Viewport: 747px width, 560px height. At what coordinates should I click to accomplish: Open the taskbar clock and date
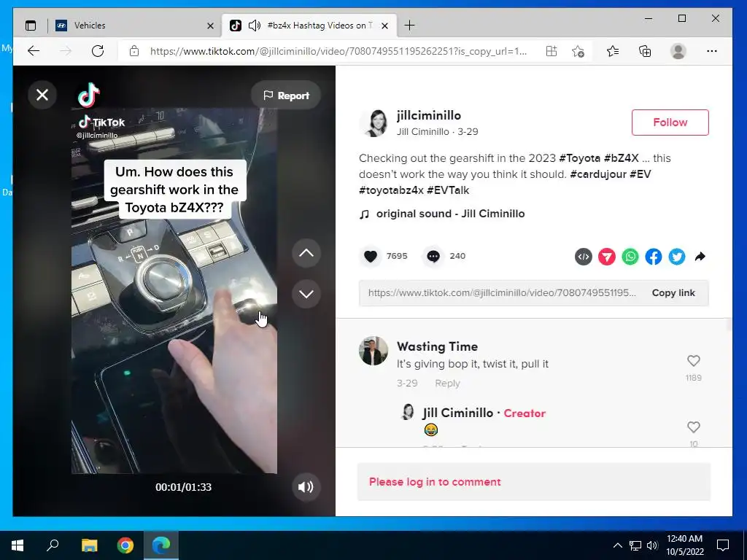coord(684,545)
